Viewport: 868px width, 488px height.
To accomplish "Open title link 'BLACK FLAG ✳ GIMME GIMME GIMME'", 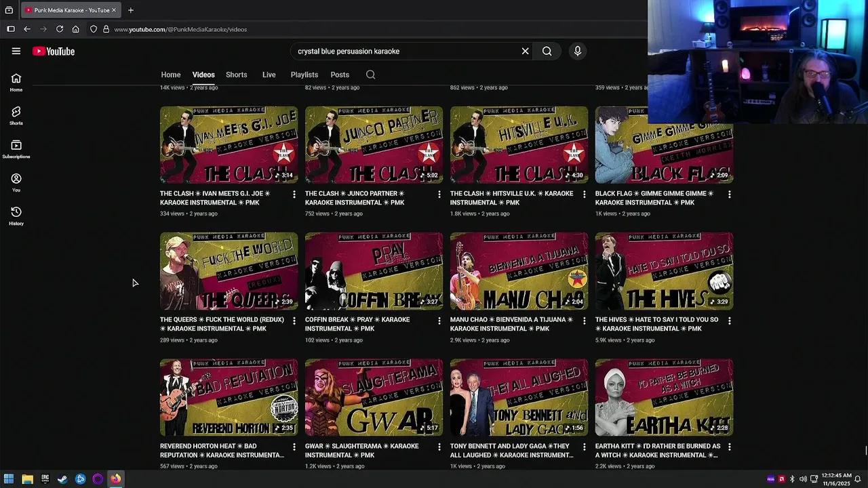I will click(654, 198).
